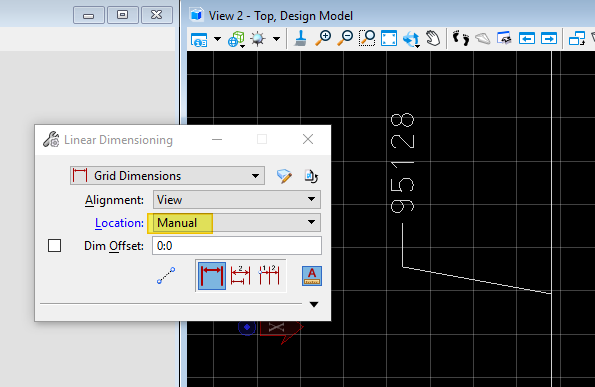Select the Chained dimension mode icon
This screenshot has width=595, height=387.
click(269, 276)
